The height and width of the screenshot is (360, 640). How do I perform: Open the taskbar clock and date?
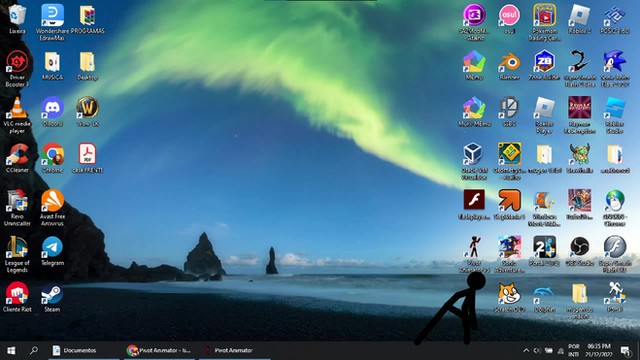598,350
